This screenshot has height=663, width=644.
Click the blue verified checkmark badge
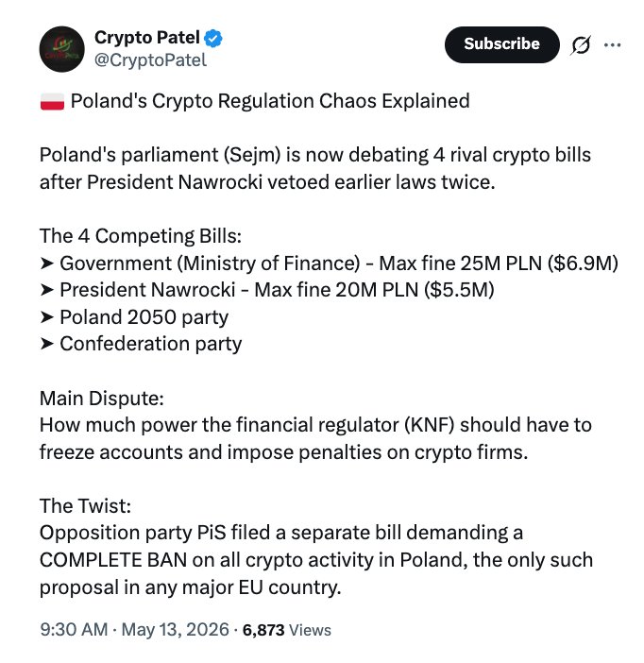[x=213, y=38]
